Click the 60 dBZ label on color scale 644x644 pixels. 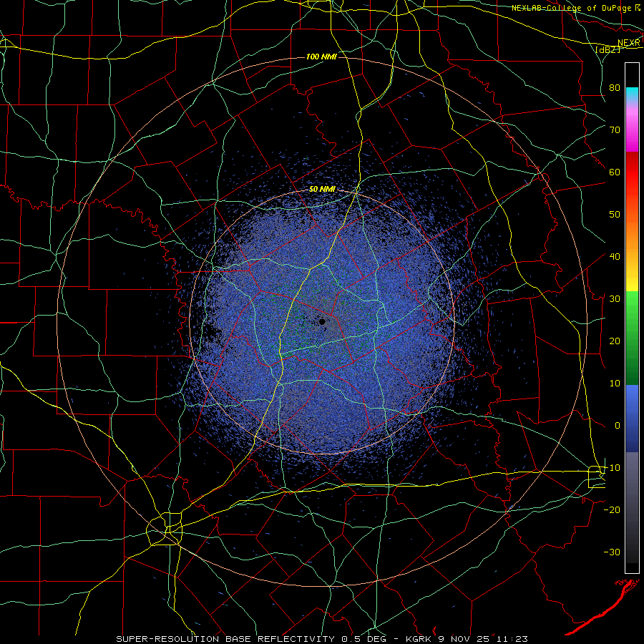pyautogui.click(x=615, y=172)
